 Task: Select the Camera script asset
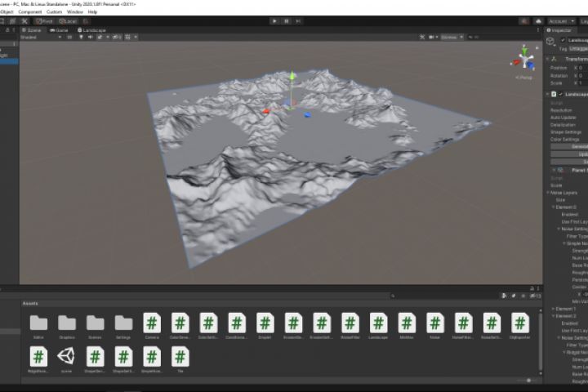[x=152, y=326]
